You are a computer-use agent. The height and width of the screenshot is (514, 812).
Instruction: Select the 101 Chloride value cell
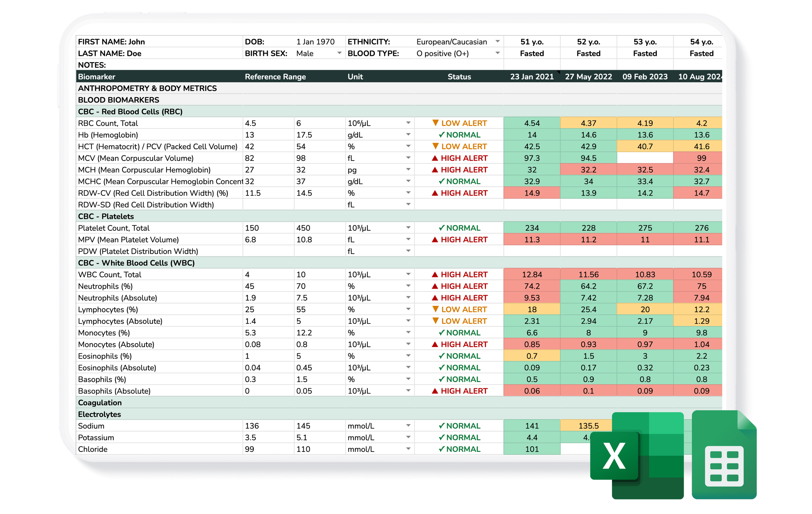click(x=532, y=449)
